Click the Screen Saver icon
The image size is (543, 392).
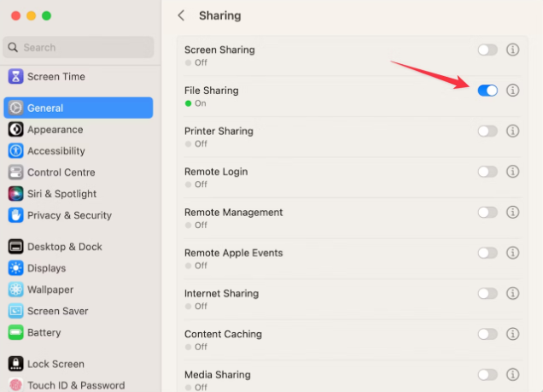[x=15, y=311]
